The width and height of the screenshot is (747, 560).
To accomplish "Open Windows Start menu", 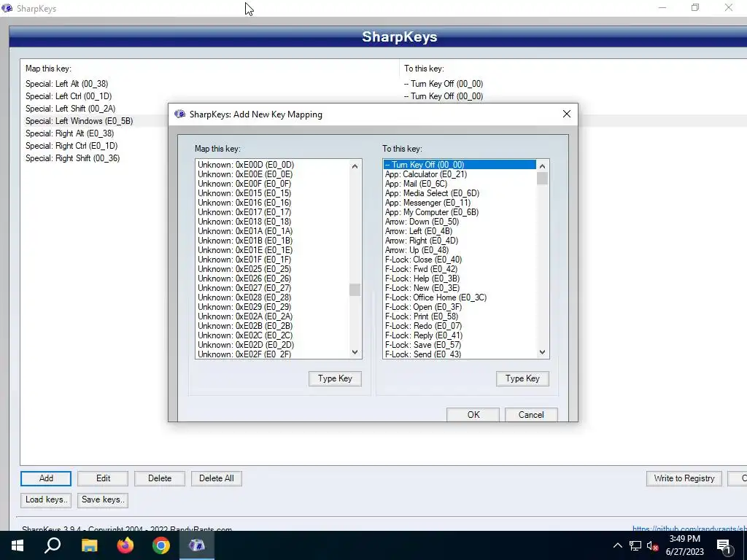I will [18, 545].
